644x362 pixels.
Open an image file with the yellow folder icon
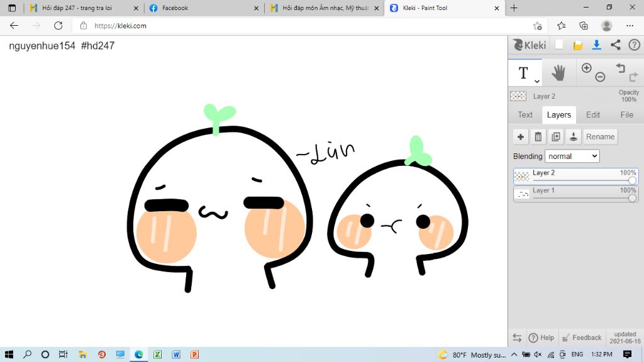tap(578, 45)
